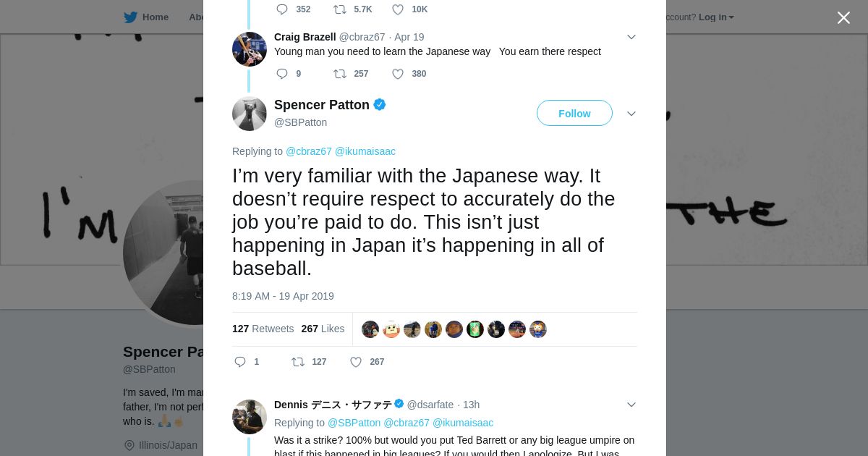Click the tweet timestamp 8:19 AM - 19 Apr 2019
868x456 pixels.
(283, 296)
